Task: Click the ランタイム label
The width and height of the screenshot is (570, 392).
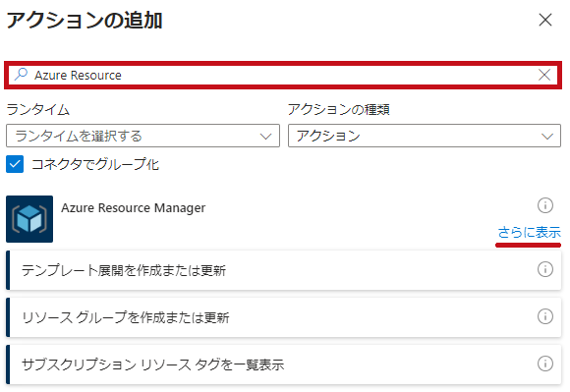Action: tap(37, 109)
